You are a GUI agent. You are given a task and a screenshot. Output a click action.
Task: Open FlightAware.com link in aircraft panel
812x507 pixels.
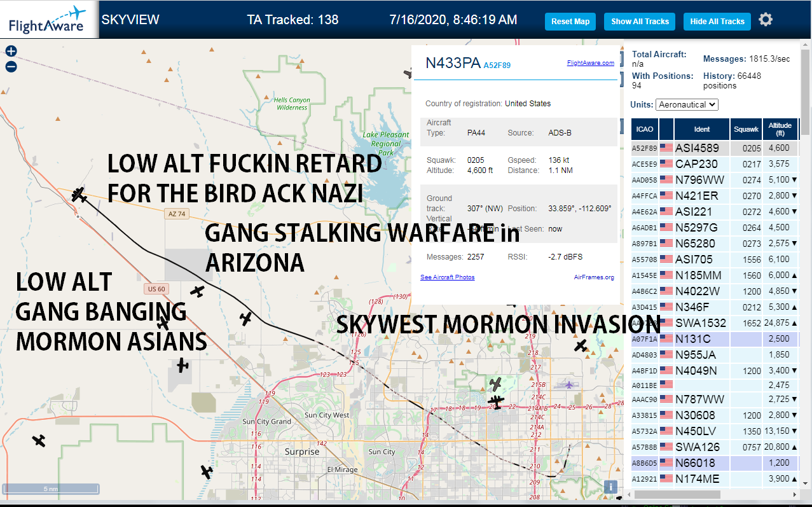[x=591, y=63]
